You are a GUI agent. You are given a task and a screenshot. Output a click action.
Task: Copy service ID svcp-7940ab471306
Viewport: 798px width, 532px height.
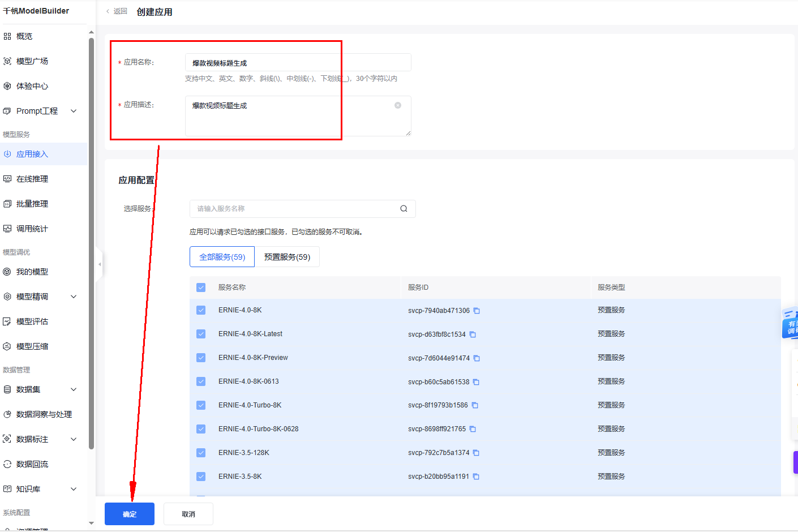pyautogui.click(x=477, y=311)
